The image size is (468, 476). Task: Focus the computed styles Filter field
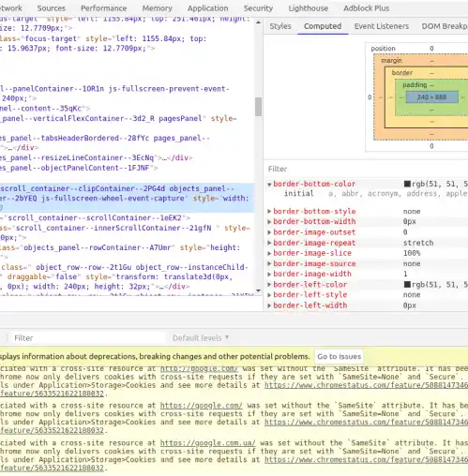coord(366,169)
